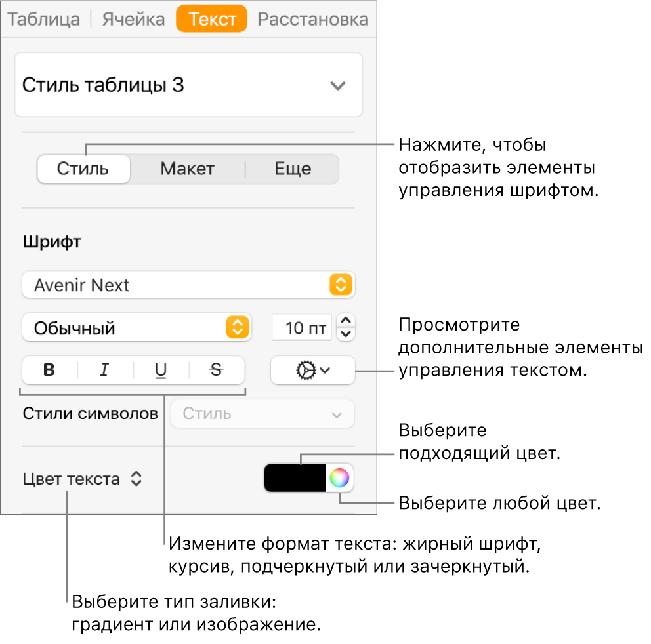Open advanced text options gear menu

pos(312,370)
